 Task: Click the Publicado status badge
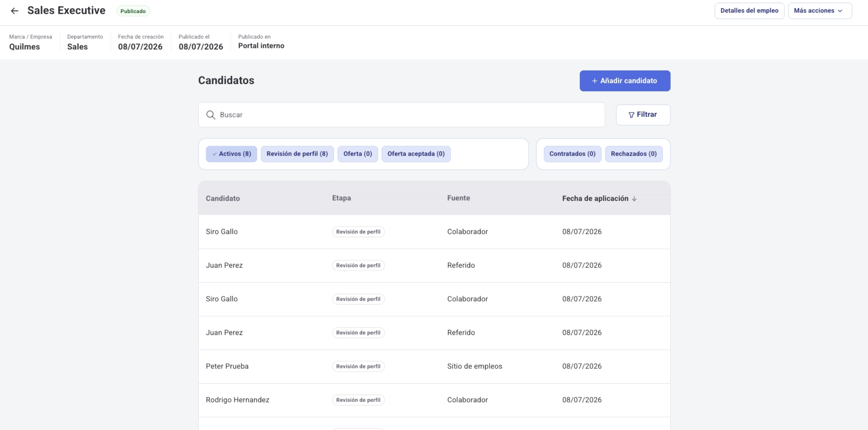pyautogui.click(x=133, y=11)
